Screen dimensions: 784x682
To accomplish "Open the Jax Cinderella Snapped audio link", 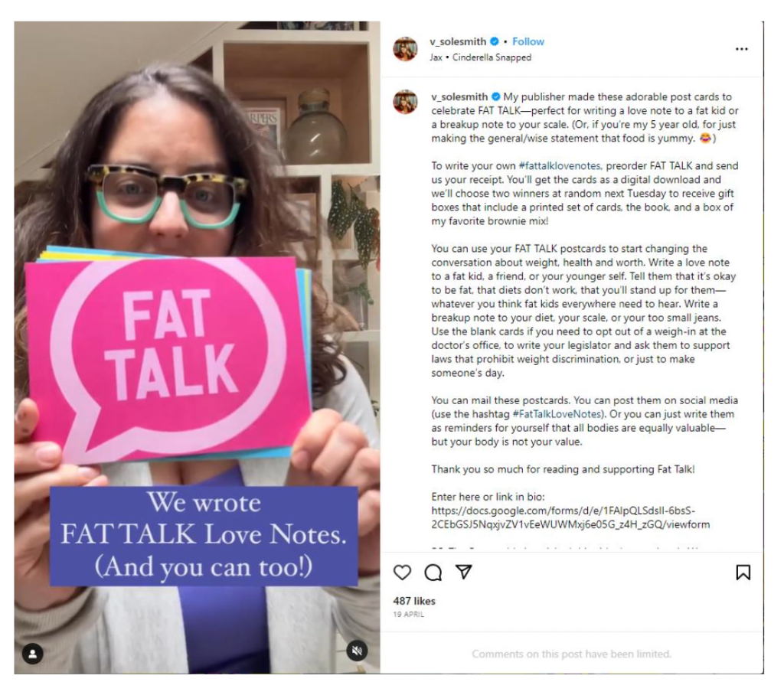I will pos(481,57).
